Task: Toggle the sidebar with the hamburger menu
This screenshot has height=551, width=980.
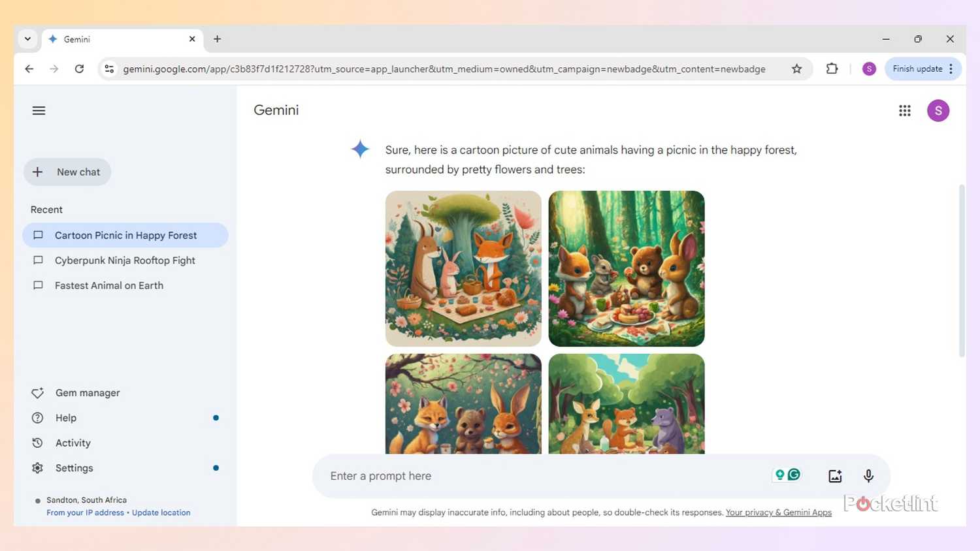Action: (39, 110)
